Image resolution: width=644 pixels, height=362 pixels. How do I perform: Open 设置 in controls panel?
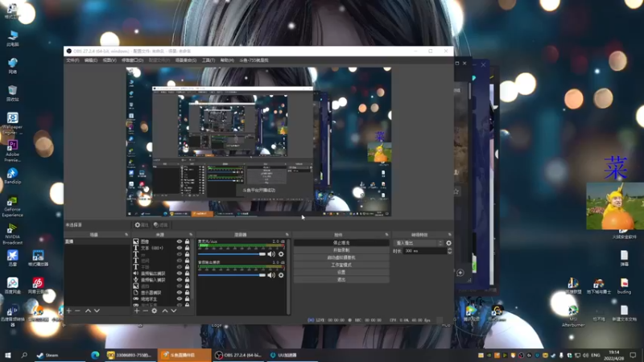point(341,273)
